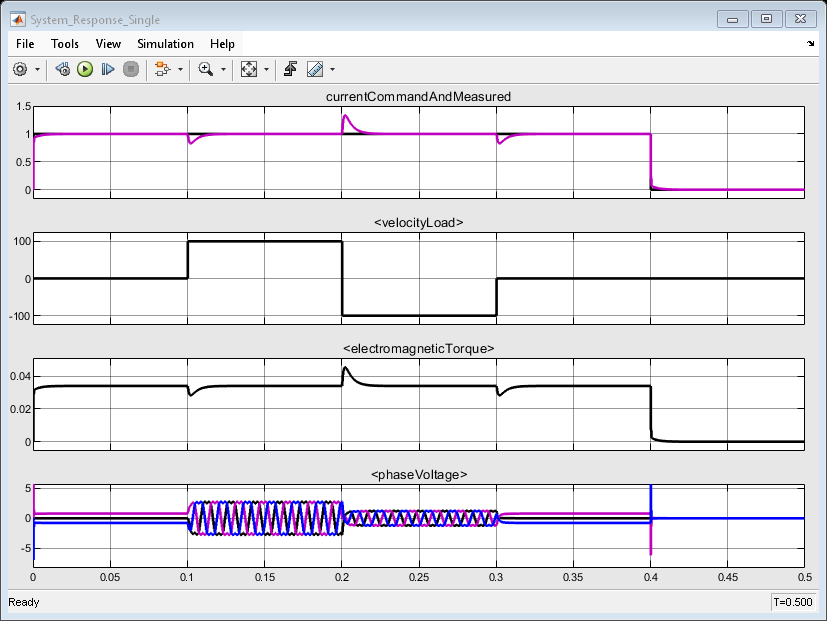Click the MATLAB icon in title bar

[17, 20]
